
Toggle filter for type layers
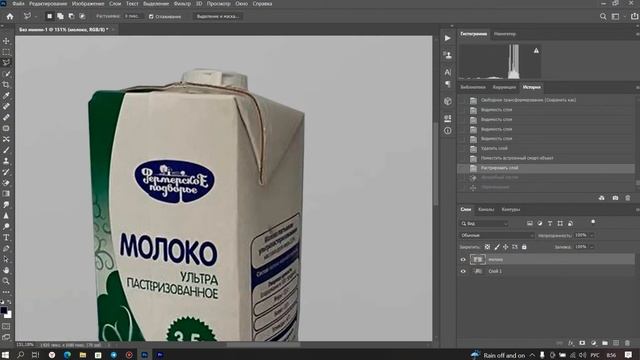pyautogui.click(x=550, y=224)
